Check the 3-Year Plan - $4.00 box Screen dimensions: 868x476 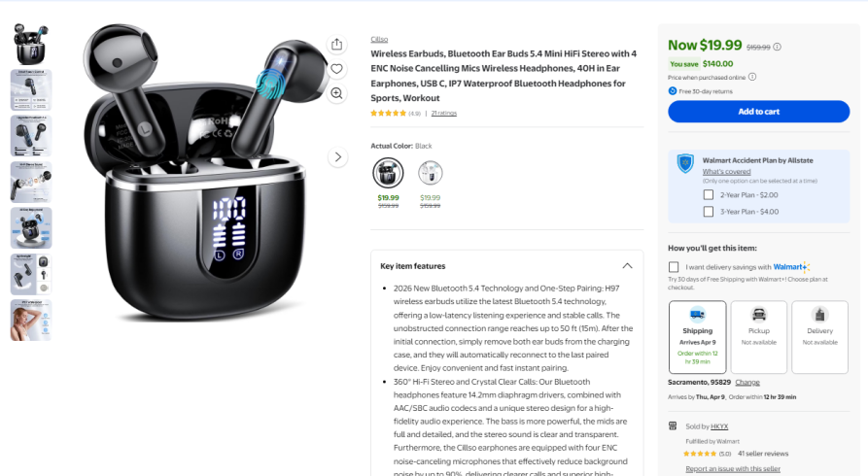click(x=708, y=212)
